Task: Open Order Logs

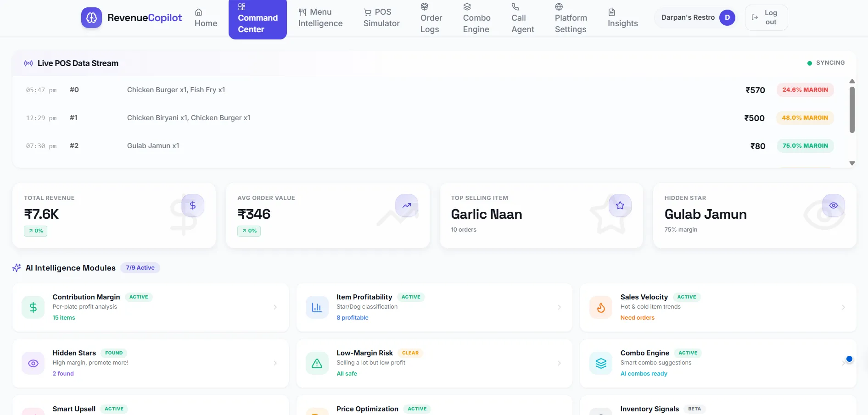Action: click(x=431, y=18)
